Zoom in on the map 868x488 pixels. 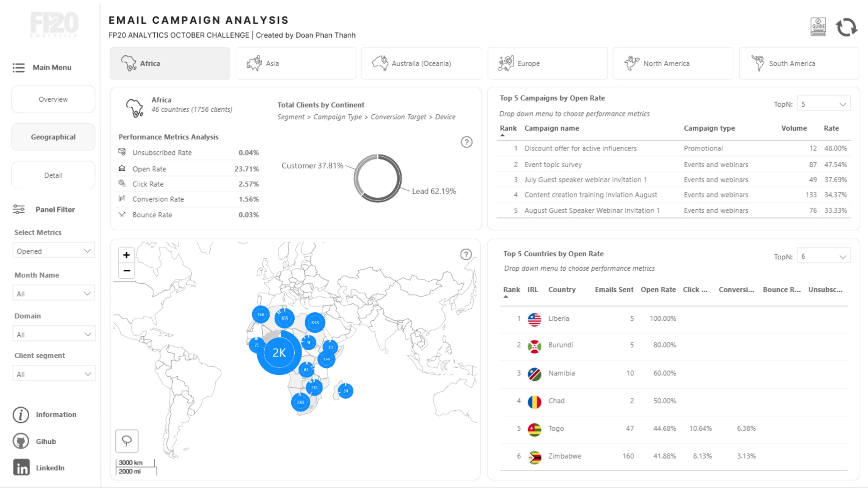(127, 255)
